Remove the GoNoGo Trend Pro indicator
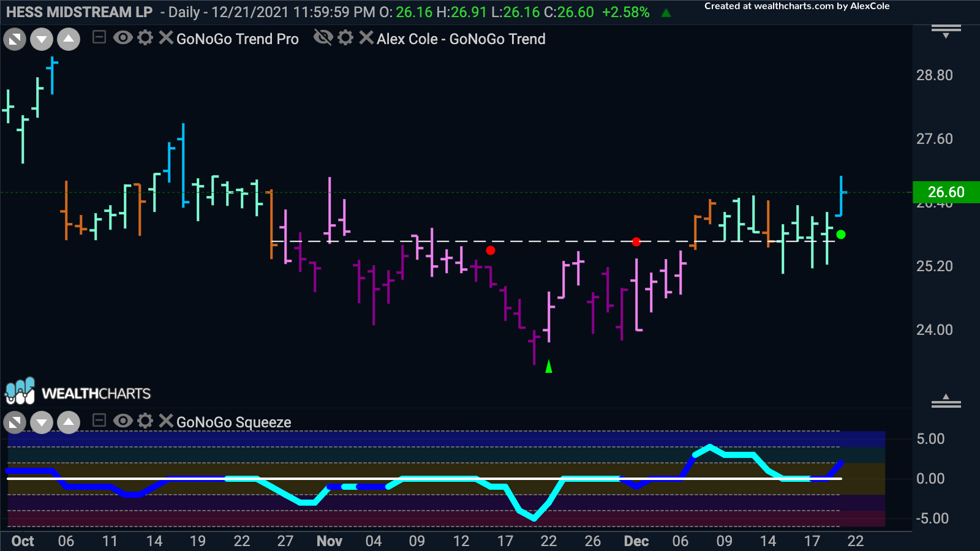Viewport: 980px width, 551px height. click(x=166, y=38)
